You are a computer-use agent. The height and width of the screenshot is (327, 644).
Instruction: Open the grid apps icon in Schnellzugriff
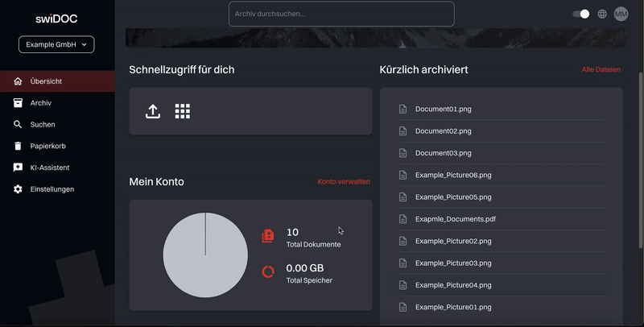(x=183, y=112)
